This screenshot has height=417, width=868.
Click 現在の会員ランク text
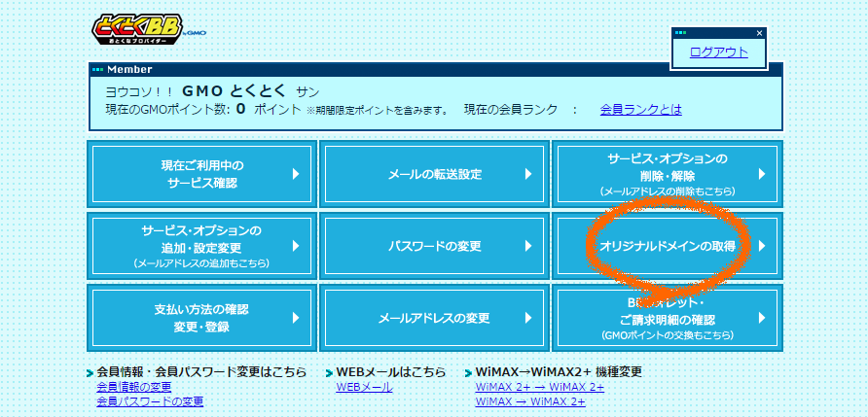pyautogui.click(x=511, y=110)
